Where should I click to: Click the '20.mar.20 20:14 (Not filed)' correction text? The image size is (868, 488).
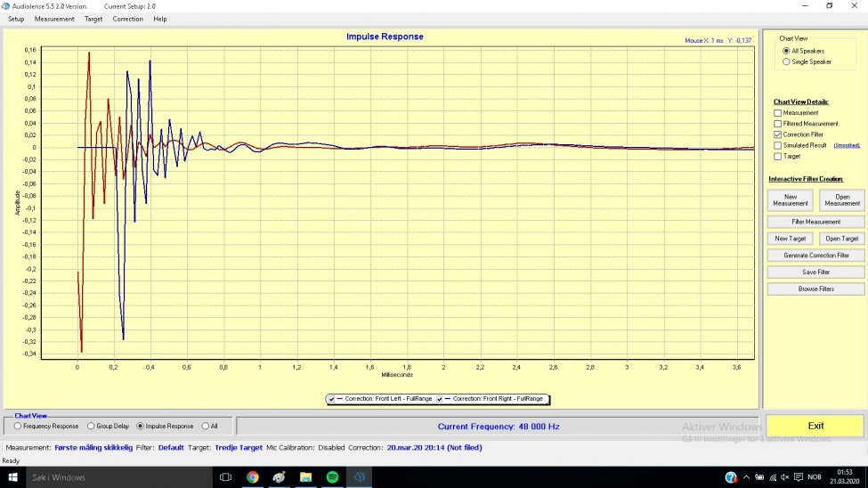coord(434,448)
